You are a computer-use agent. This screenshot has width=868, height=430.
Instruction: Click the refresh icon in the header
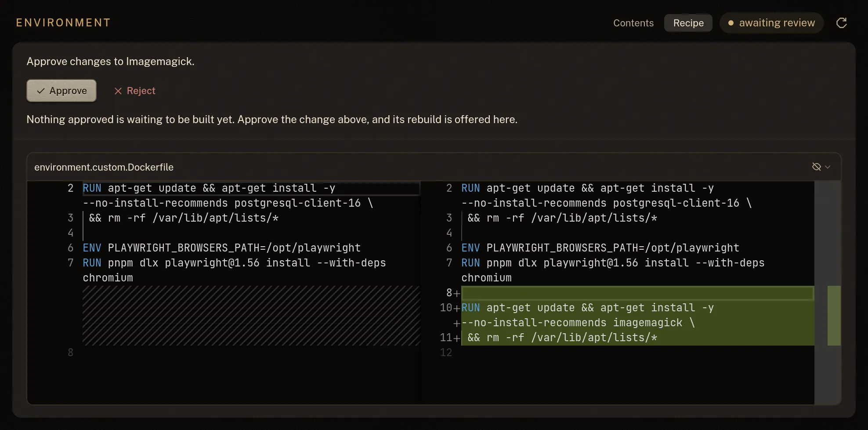pos(841,23)
